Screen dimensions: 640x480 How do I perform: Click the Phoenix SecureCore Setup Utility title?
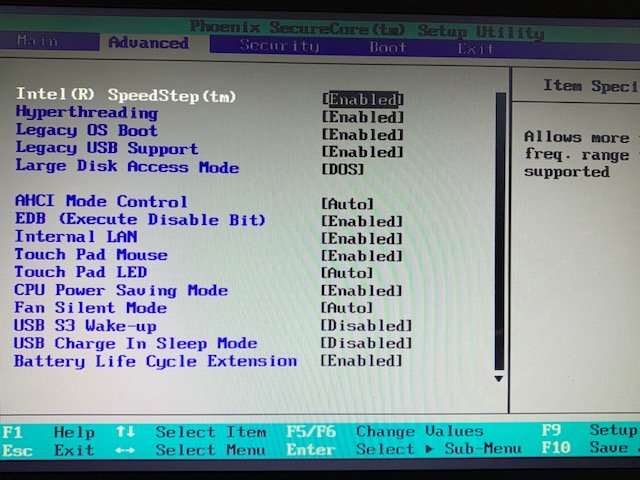click(367, 29)
